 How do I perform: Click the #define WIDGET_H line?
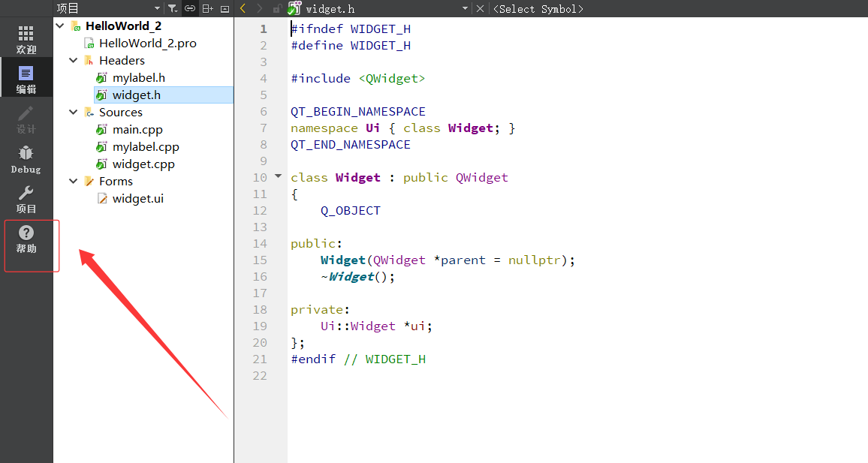351,45
